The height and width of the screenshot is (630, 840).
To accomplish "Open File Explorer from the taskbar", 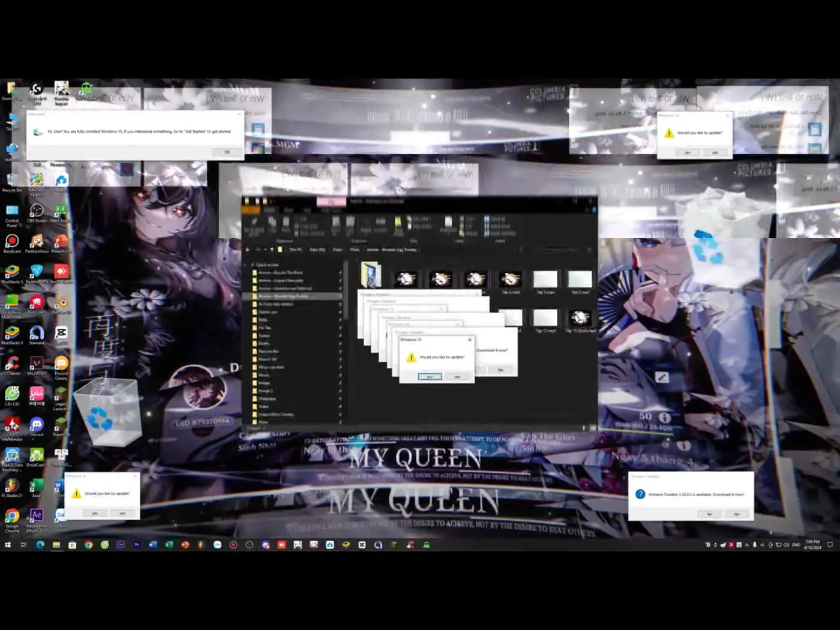I will (56, 545).
